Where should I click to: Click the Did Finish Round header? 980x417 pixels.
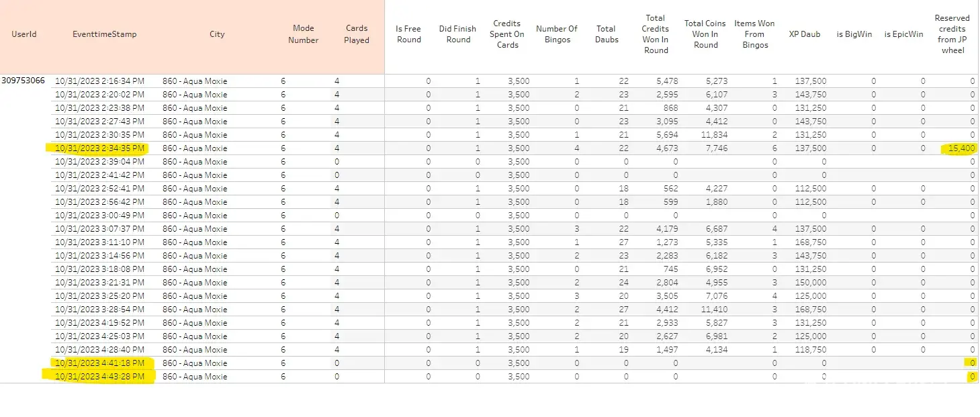457,34
